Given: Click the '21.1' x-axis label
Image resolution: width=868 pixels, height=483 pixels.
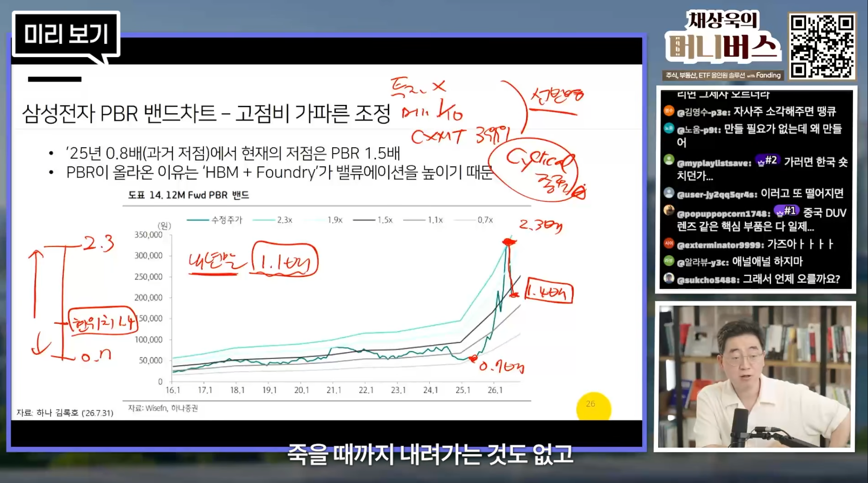Looking at the screenshot, I should point(334,390).
